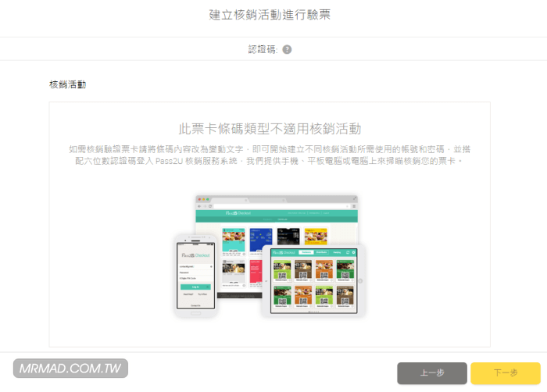Screen dimensions: 547x392
Task: Click the yellow 下一步 next step button
Action: (x=505, y=373)
